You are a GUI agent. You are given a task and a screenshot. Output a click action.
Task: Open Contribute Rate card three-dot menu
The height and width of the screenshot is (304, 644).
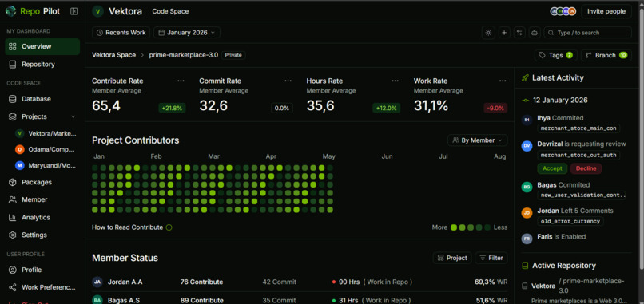click(x=181, y=81)
